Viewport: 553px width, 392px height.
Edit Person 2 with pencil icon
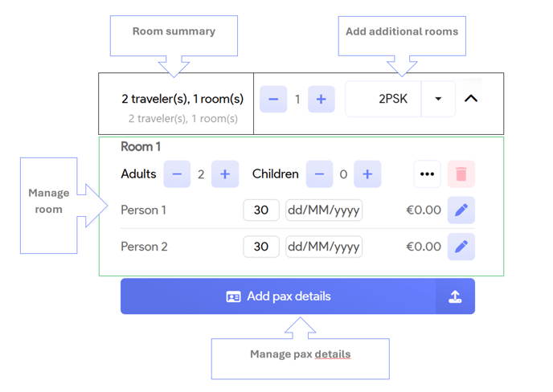(461, 247)
